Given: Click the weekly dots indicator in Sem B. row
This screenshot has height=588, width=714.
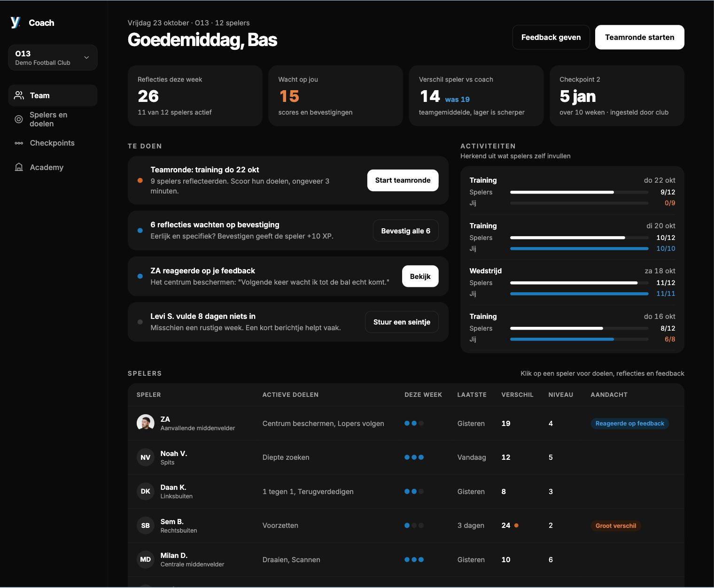Looking at the screenshot, I should (x=414, y=526).
